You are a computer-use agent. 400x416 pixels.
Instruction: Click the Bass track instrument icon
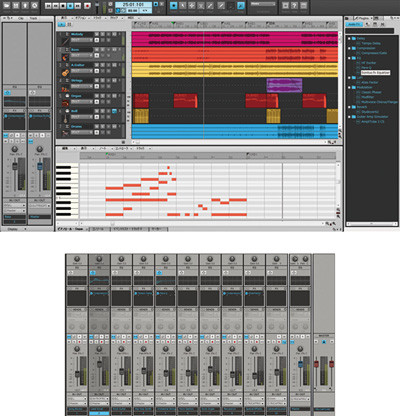coord(65,56)
